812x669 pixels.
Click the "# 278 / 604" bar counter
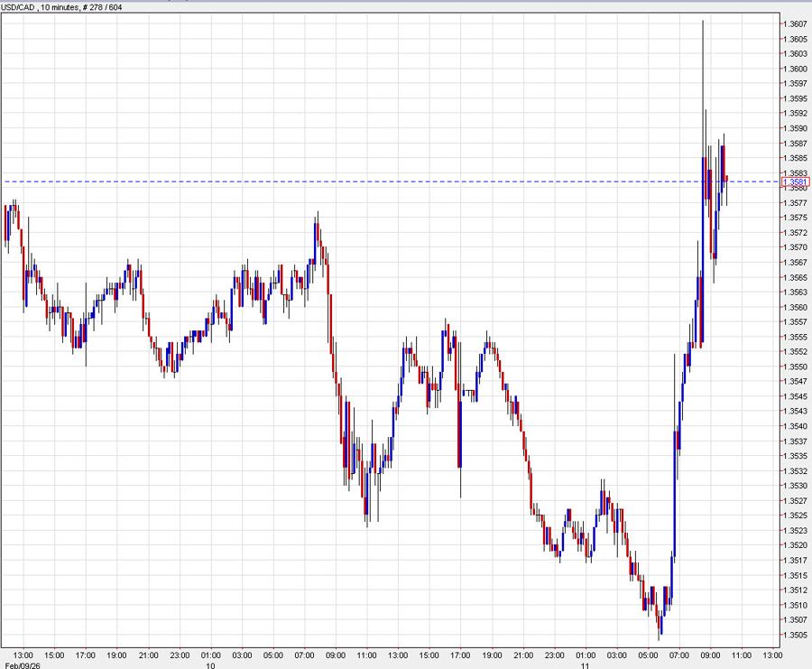pos(102,6)
